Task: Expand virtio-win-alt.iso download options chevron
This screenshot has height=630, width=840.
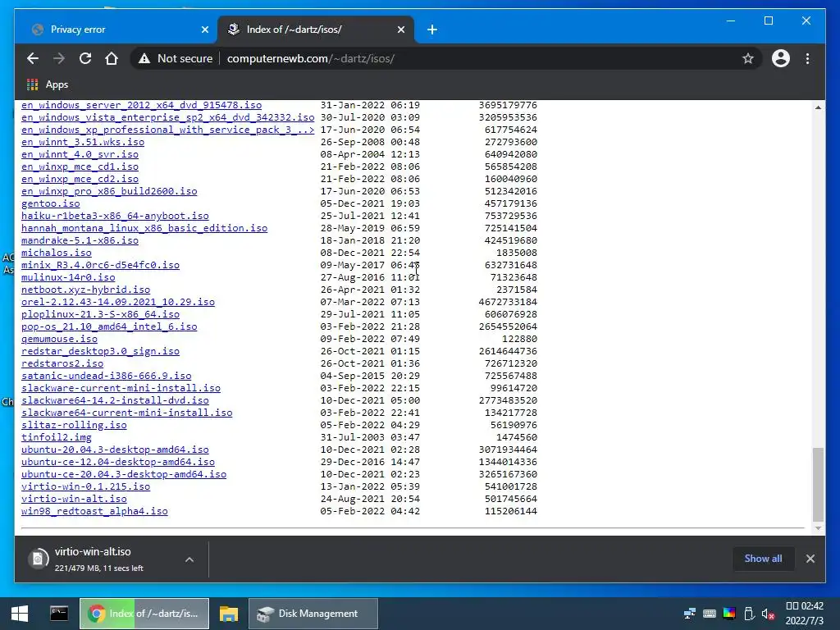Action: tap(189, 559)
